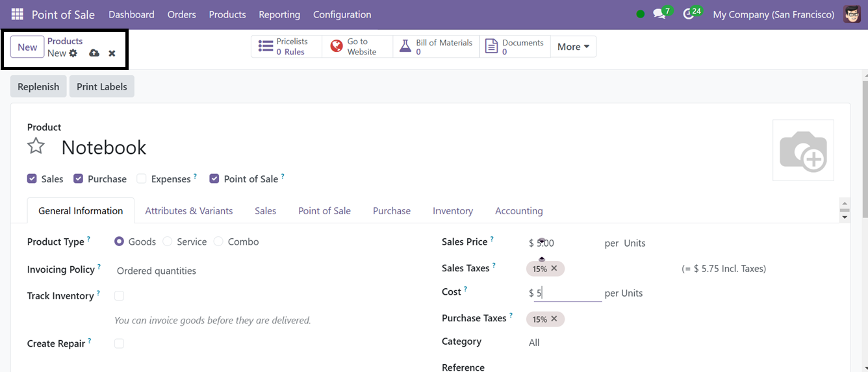Select the Service product type
868x372 pixels.
click(x=168, y=242)
